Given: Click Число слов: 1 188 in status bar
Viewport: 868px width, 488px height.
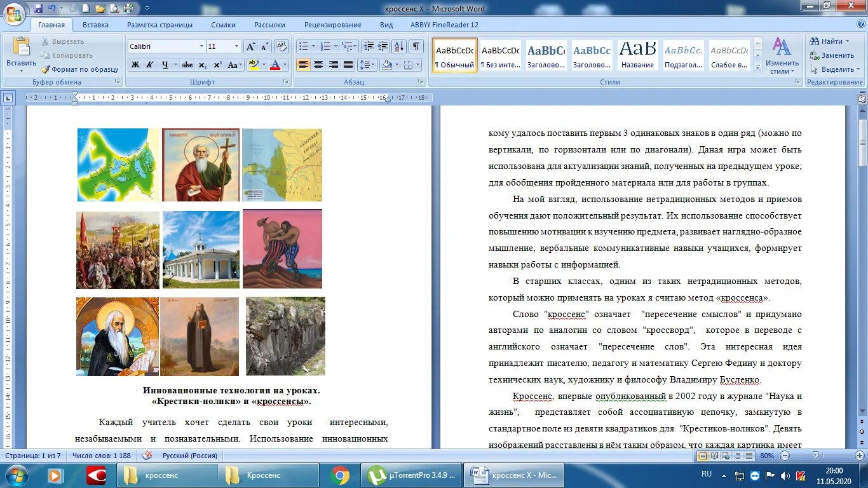Looking at the screenshot, I should [102, 456].
